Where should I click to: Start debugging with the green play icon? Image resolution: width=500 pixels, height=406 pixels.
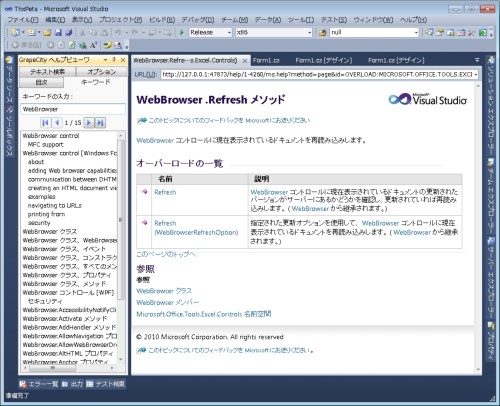182,32
